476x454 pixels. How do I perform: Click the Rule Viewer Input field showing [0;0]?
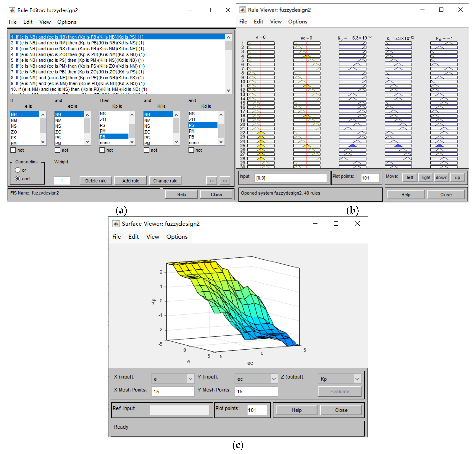(291, 178)
